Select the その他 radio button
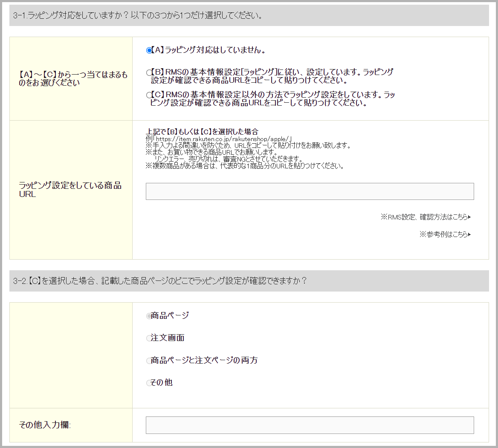The width and height of the screenshot is (498, 448). click(149, 383)
